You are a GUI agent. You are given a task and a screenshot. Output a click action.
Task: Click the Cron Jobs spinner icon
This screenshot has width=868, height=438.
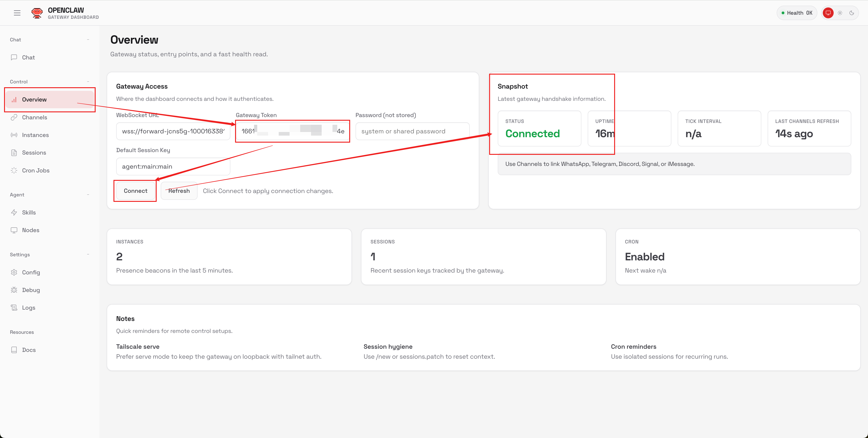point(14,170)
